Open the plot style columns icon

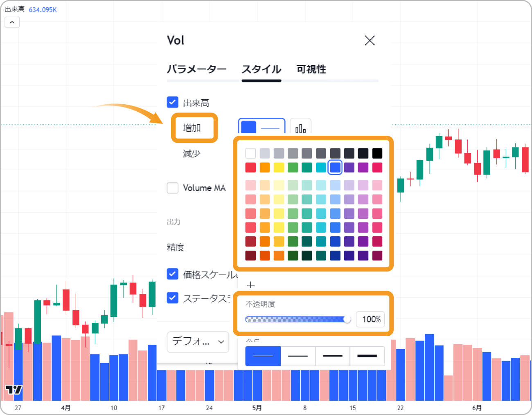tap(300, 127)
